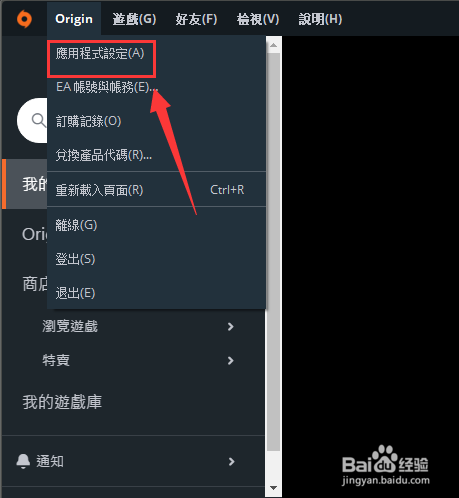Open the 說明(H) menu

point(320,19)
